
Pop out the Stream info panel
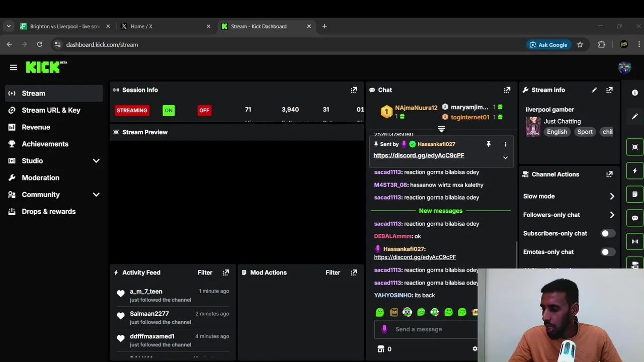click(609, 90)
